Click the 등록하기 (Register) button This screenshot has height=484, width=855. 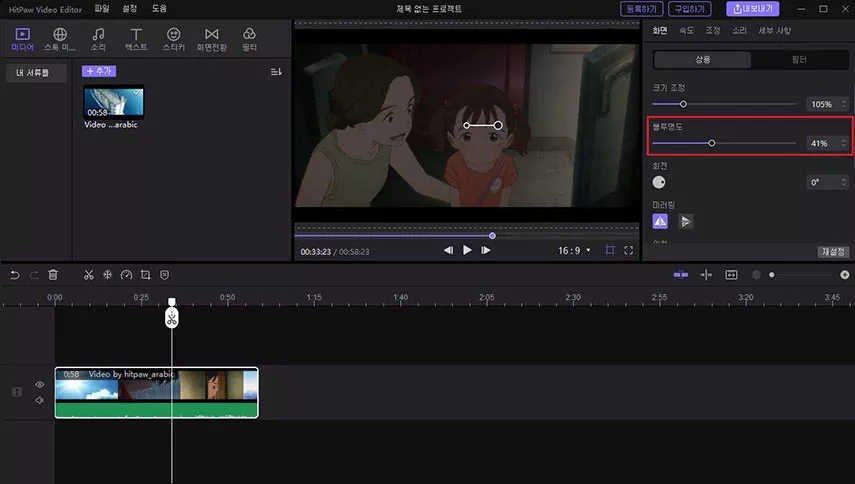[641, 9]
